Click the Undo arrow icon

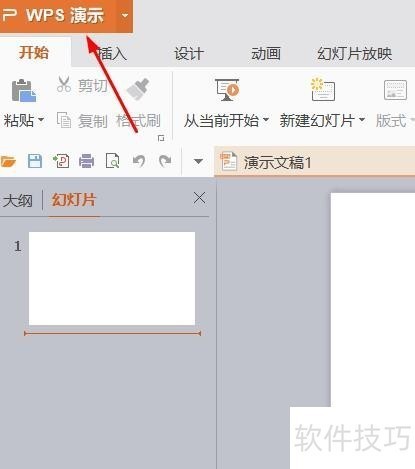pyautogui.click(x=139, y=161)
